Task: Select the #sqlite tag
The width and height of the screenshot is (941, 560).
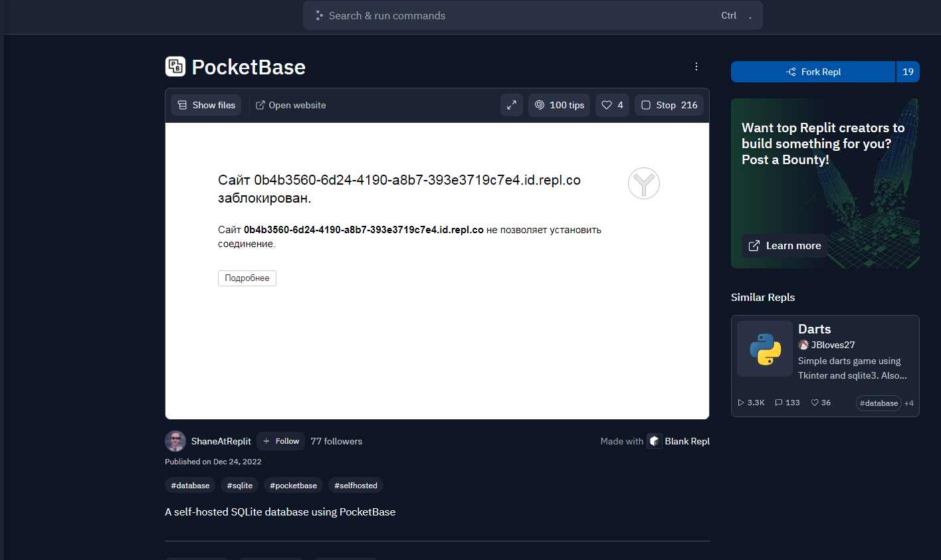Action: tap(239, 486)
